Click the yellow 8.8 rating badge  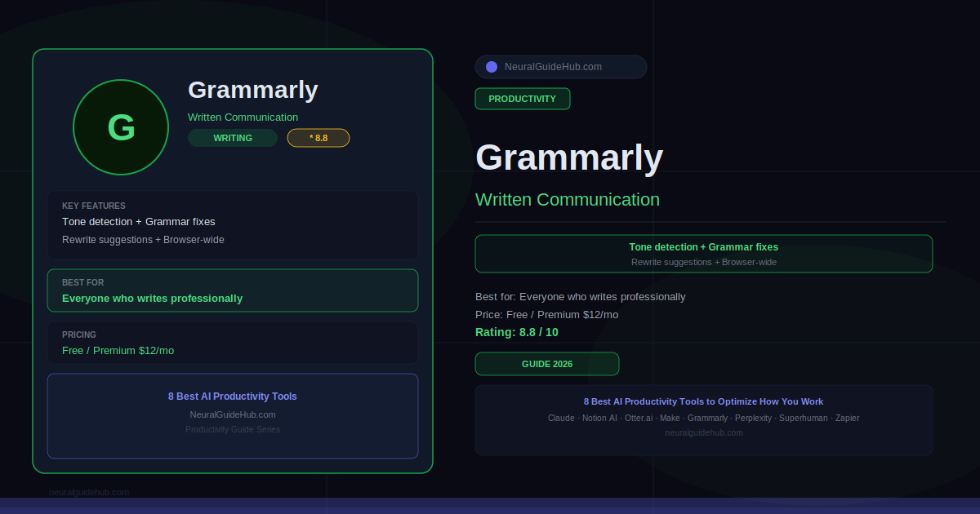point(318,138)
